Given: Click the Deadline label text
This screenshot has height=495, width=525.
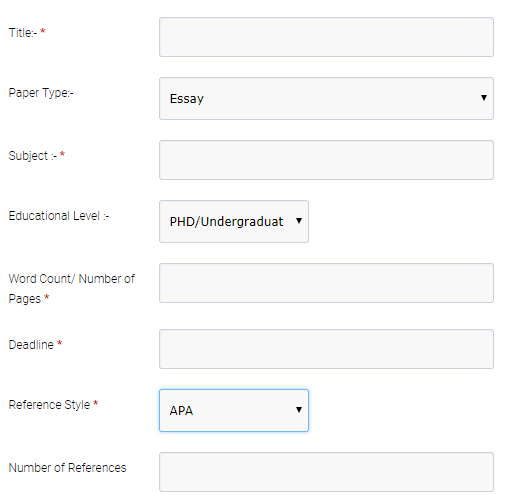Looking at the screenshot, I should 31,345.
